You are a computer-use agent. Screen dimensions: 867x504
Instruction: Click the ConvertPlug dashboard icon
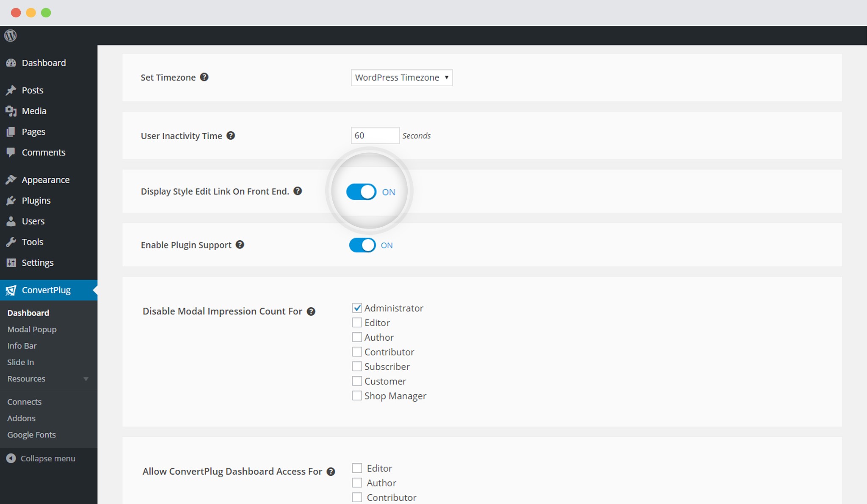(11, 290)
